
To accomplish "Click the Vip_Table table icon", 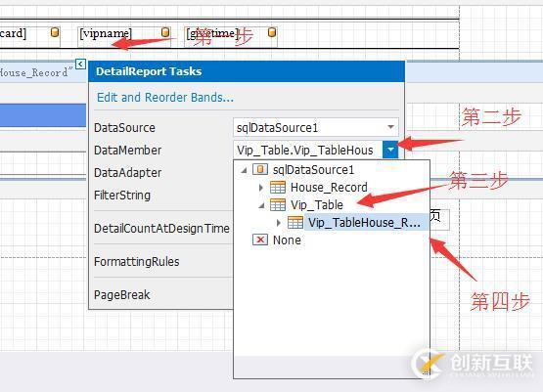I will point(278,205).
